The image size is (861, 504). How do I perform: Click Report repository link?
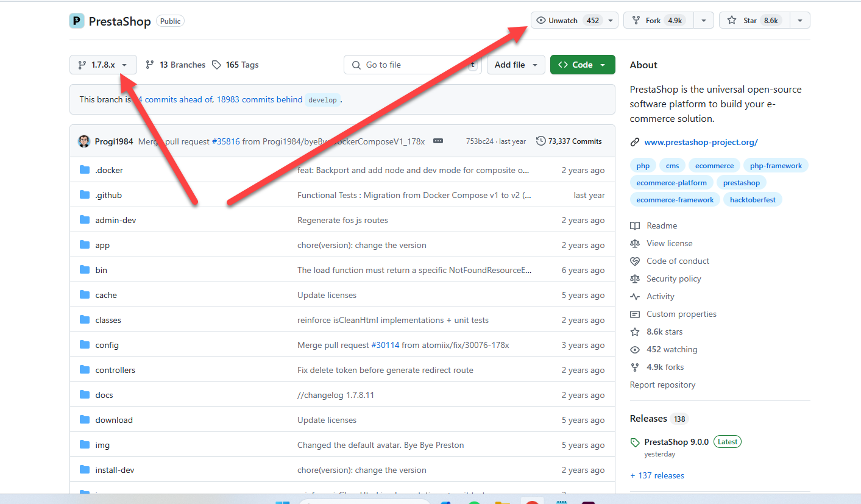point(662,385)
